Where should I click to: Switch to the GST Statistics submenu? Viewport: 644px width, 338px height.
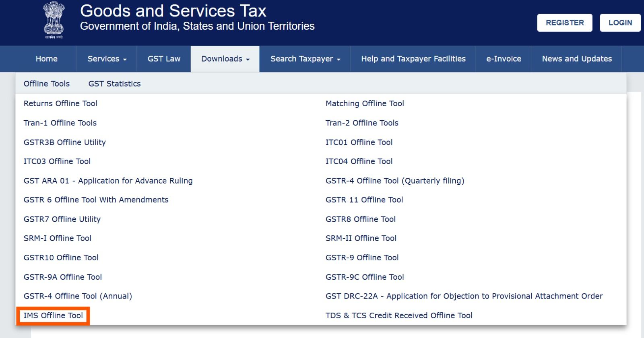[x=115, y=84]
